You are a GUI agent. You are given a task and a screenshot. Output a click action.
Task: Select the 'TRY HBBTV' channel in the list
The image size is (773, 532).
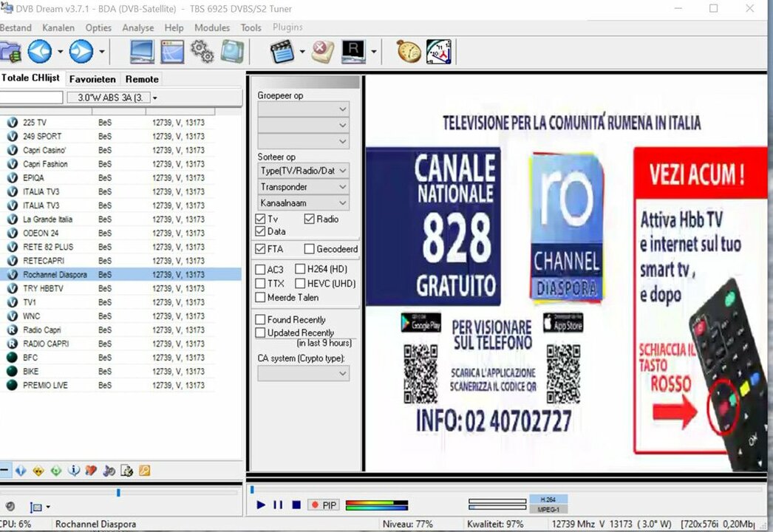41,288
